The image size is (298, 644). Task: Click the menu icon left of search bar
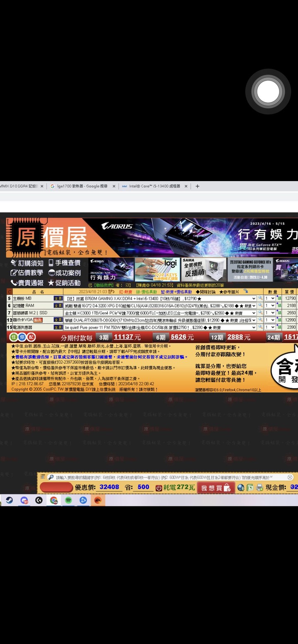coord(43,477)
